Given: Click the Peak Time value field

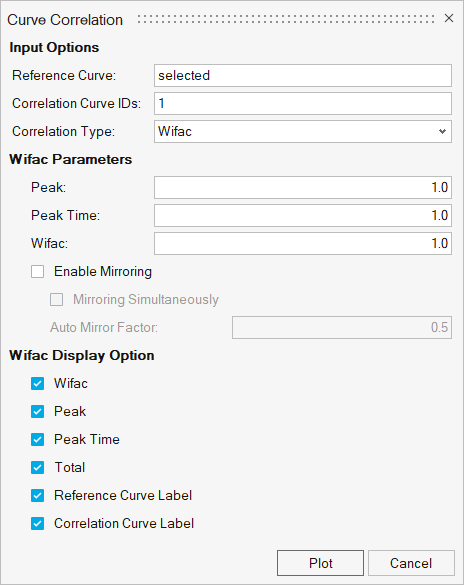Looking at the screenshot, I should point(302,215).
